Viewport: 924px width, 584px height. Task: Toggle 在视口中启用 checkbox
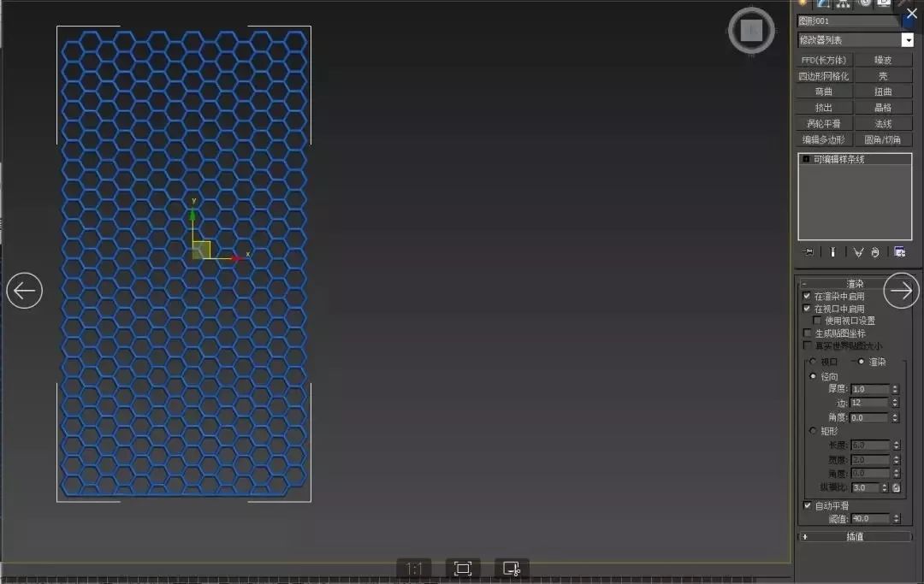click(x=807, y=309)
